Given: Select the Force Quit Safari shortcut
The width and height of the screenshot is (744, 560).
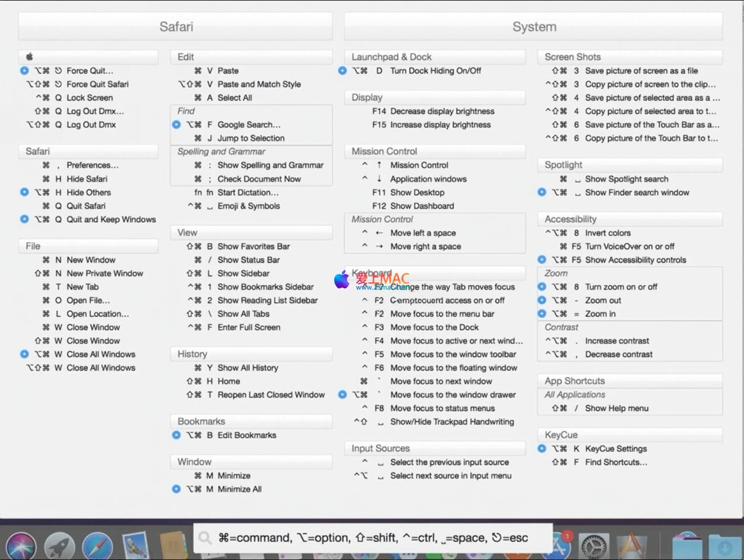Looking at the screenshot, I should point(97,84).
